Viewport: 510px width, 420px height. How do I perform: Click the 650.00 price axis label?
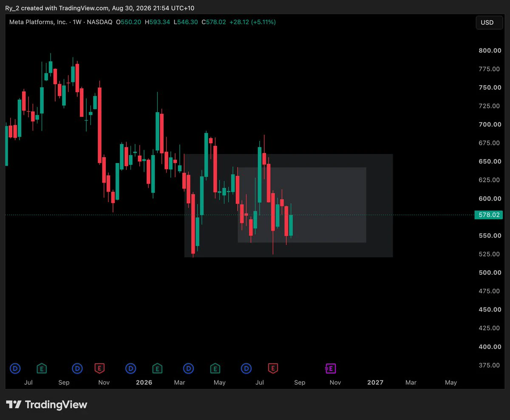(490, 161)
